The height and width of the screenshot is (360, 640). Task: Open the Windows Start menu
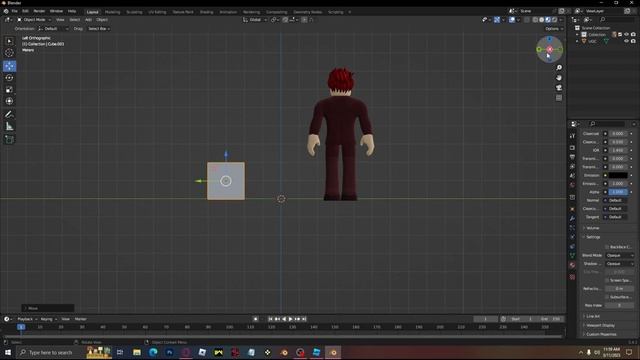click(x=8, y=352)
